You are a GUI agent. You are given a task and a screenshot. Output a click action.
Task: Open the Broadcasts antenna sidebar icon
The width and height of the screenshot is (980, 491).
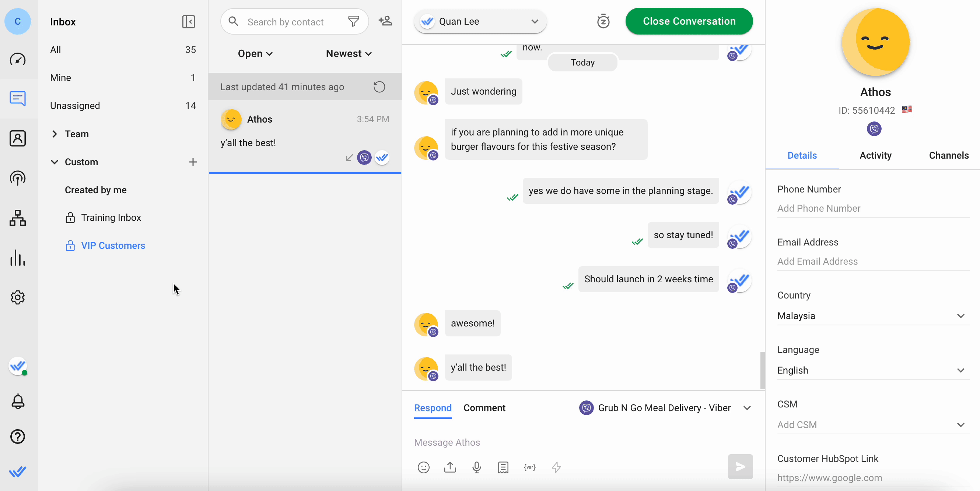(x=18, y=178)
